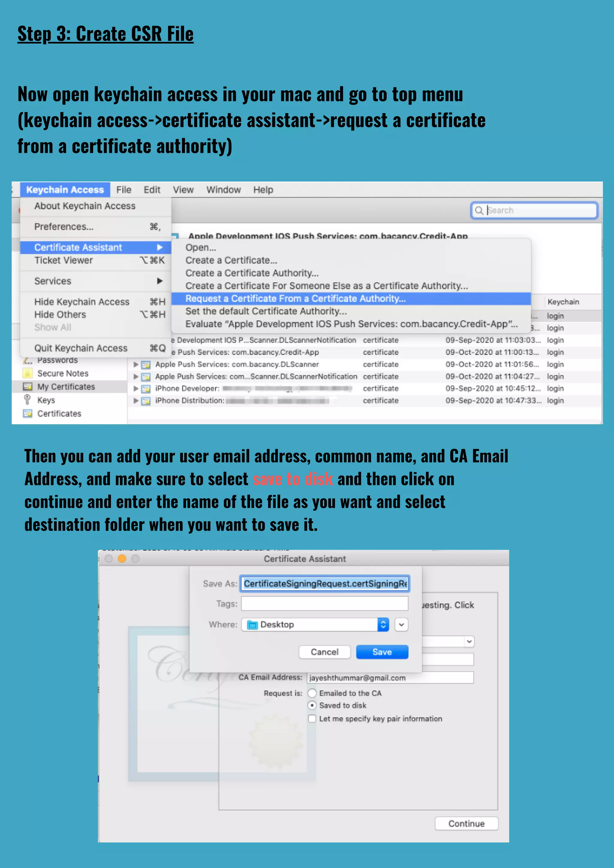614x868 pixels.
Task: Click the yellow minimize button of Certificate Assistant
Action: [x=122, y=559]
